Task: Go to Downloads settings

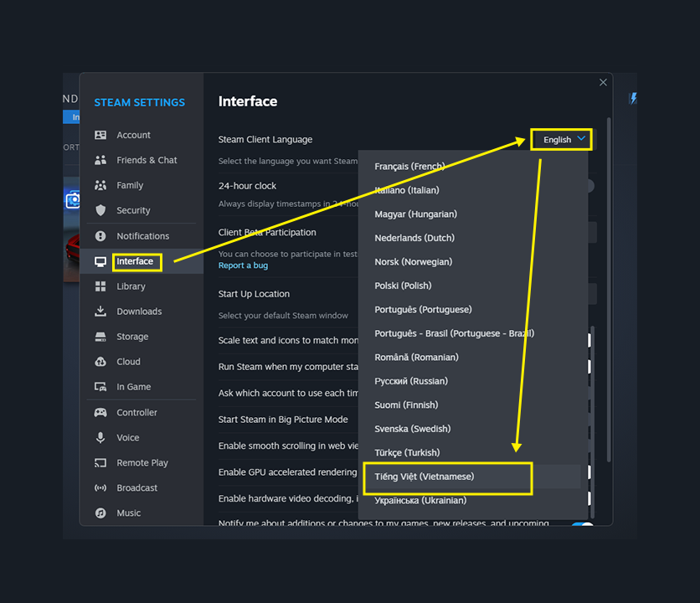Action: tap(141, 312)
